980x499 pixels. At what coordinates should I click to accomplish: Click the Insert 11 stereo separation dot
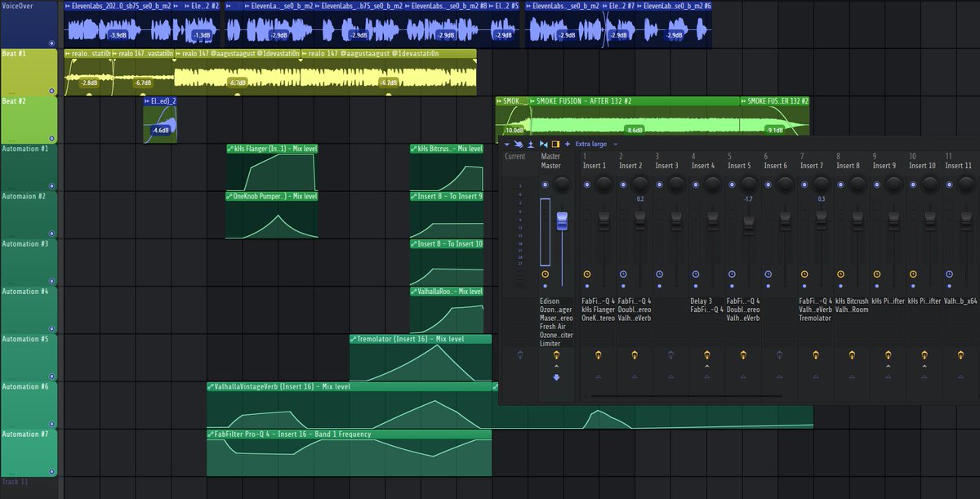click(948, 287)
